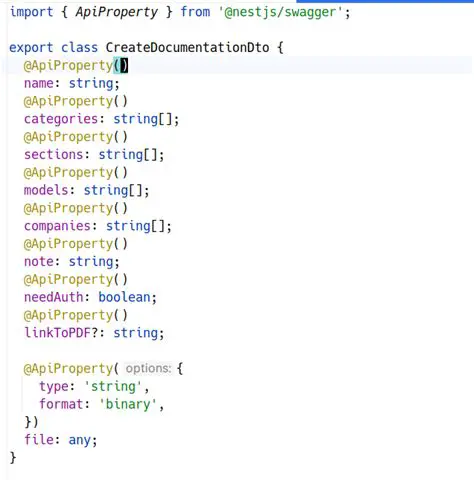The image size is (474, 480).
Task: Click the 'format' key in the options object
Action: (61, 404)
